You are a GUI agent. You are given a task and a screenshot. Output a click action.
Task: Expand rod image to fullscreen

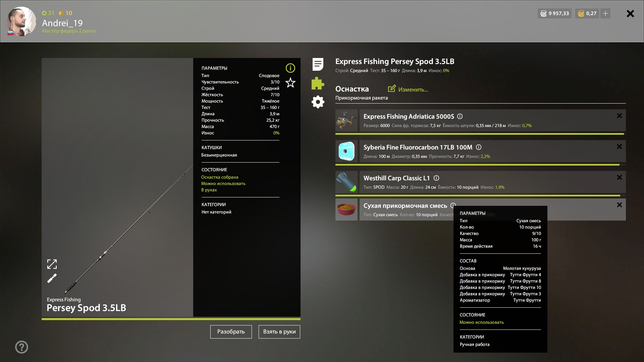(52, 264)
